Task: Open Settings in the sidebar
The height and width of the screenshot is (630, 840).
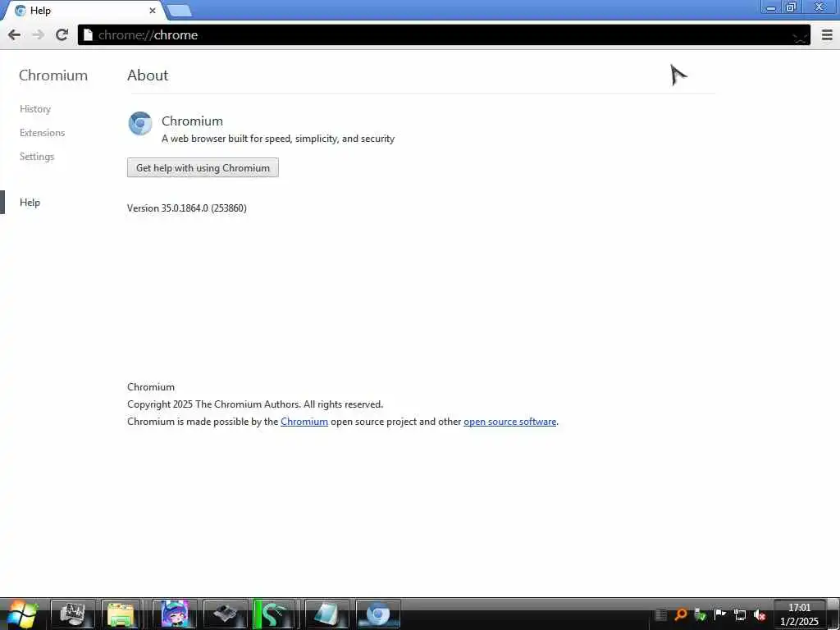Action: click(37, 157)
